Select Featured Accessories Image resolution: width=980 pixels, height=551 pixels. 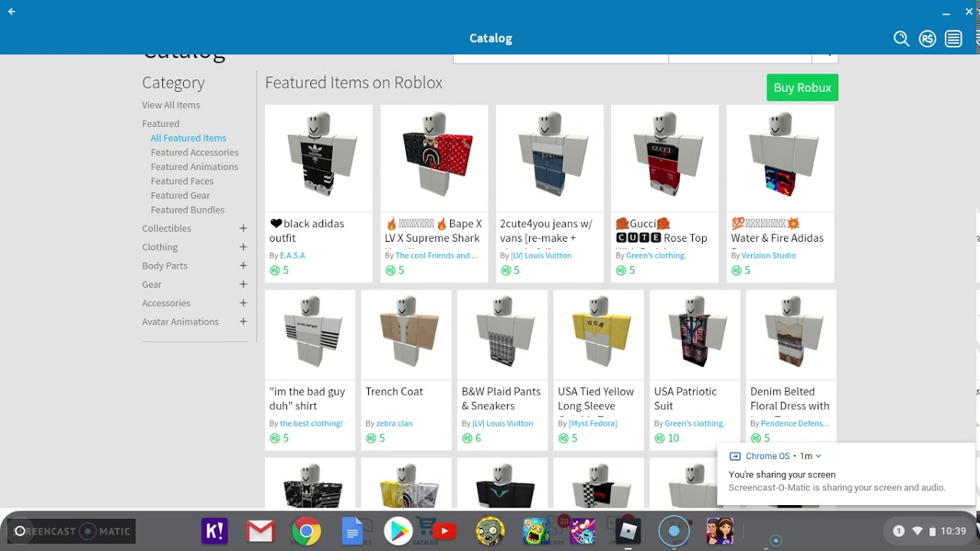click(194, 152)
